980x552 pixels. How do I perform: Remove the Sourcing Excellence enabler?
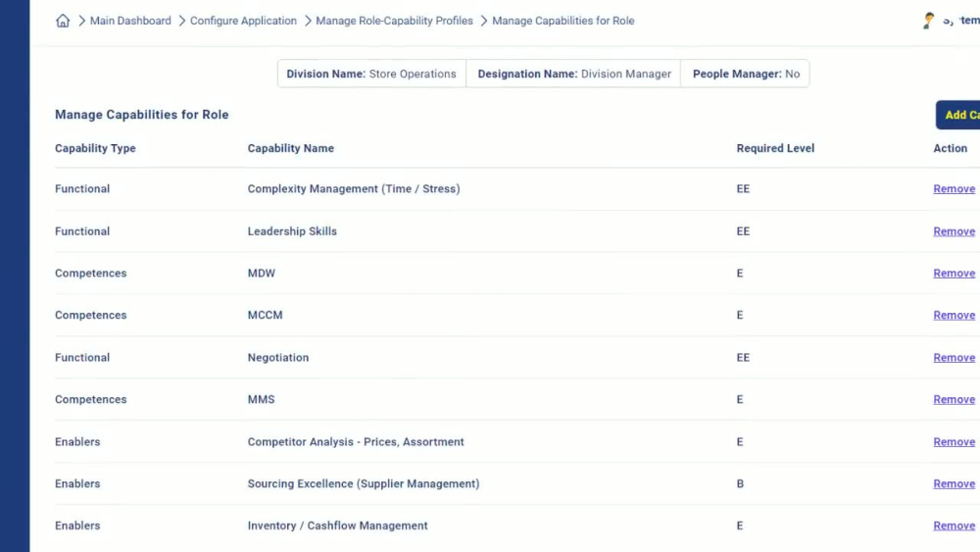(954, 484)
